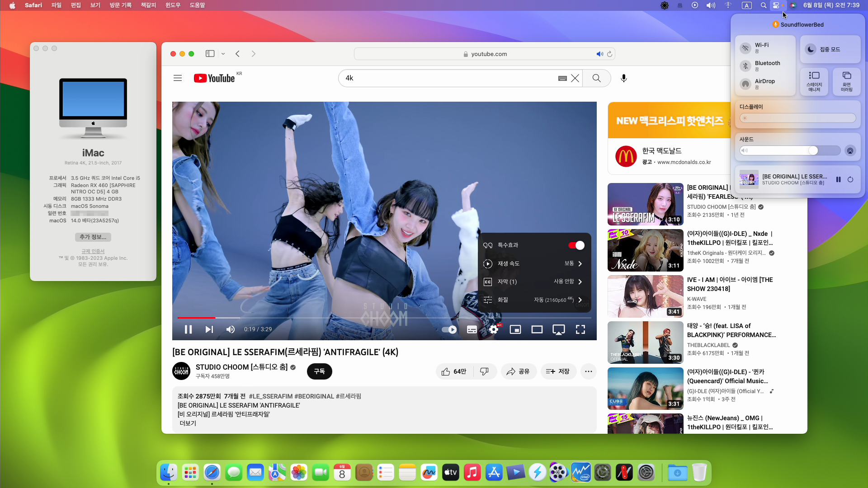Mute tab audio in address bar
The width and height of the screenshot is (868, 488).
point(600,54)
